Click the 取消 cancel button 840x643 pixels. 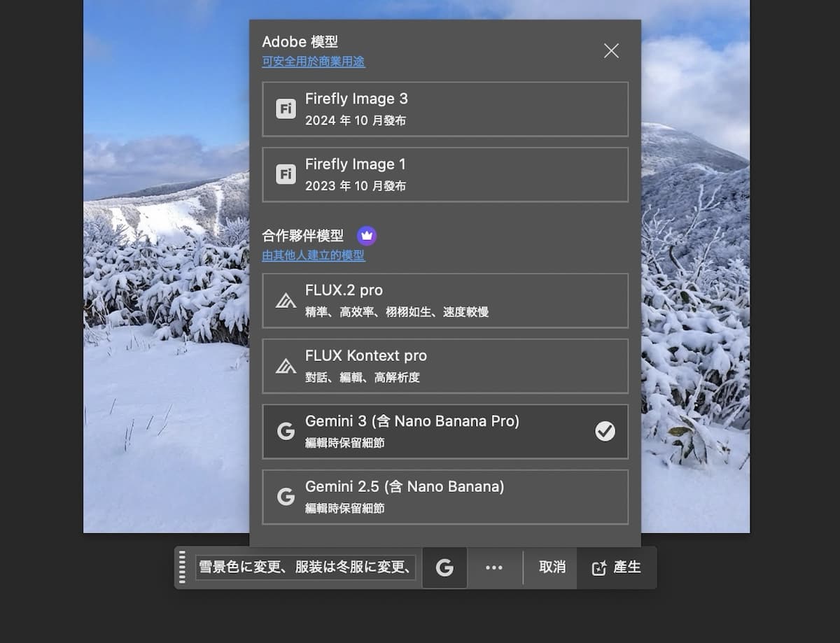click(x=551, y=567)
